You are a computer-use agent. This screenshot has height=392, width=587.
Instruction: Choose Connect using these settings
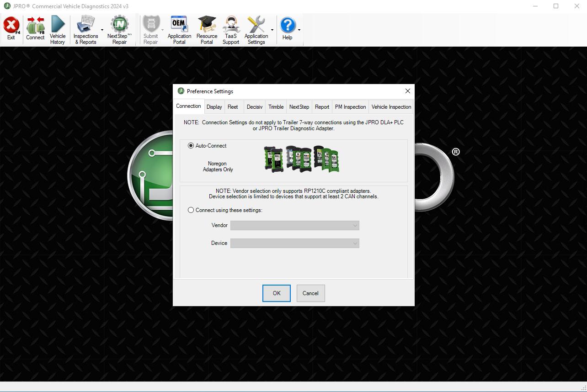click(x=191, y=210)
